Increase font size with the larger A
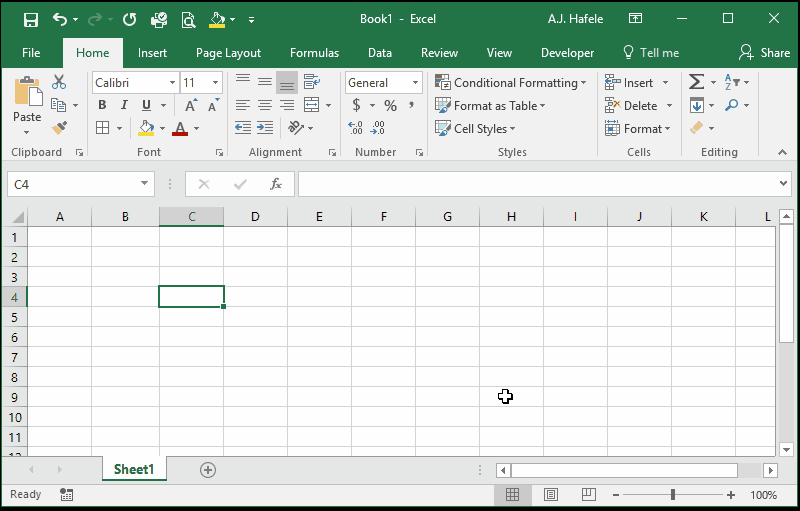 pyautogui.click(x=191, y=105)
